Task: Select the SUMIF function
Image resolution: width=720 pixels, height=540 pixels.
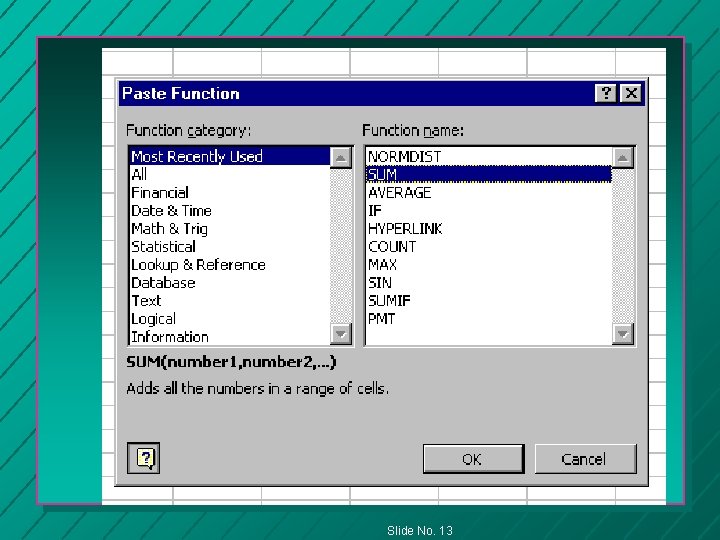Action: click(x=489, y=301)
